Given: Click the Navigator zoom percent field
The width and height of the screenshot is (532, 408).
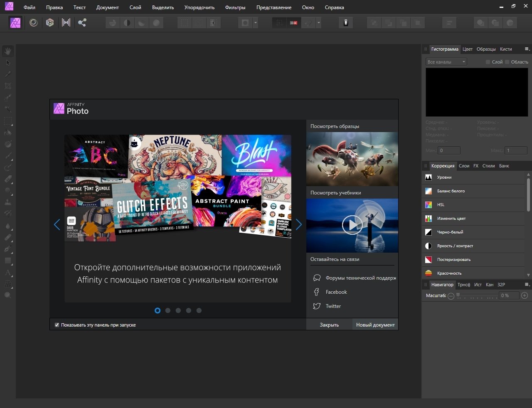Looking at the screenshot, I should [509, 295].
